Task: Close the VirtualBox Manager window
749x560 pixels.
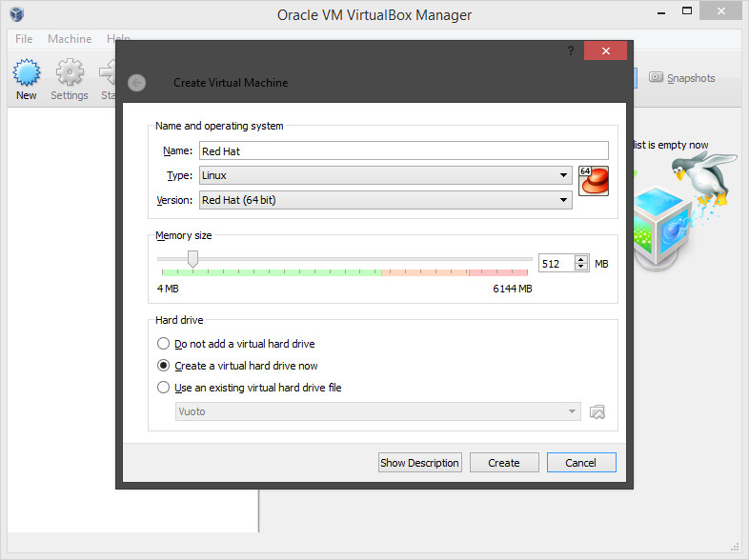Action: [x=720, y=11]
